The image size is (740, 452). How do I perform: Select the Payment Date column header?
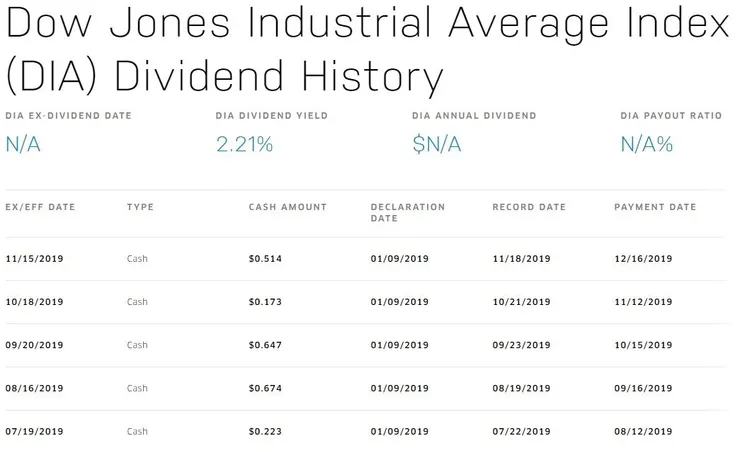tap(655, 207)
